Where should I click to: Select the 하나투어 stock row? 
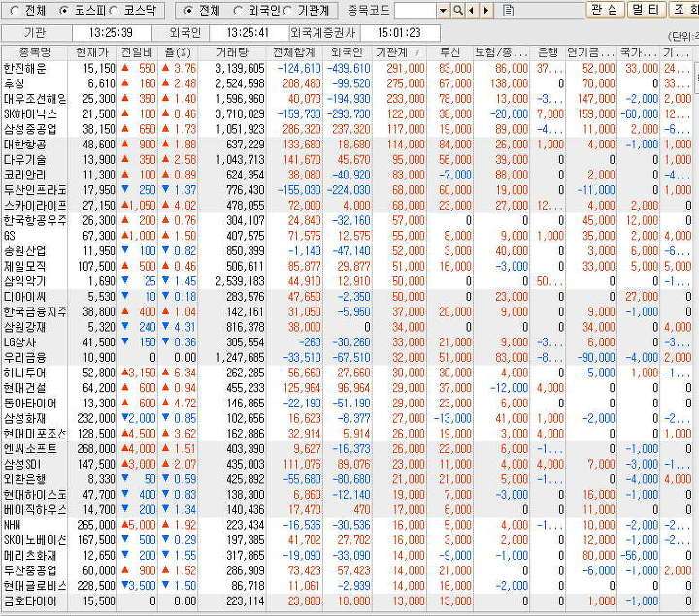click(x=348, y=373)
